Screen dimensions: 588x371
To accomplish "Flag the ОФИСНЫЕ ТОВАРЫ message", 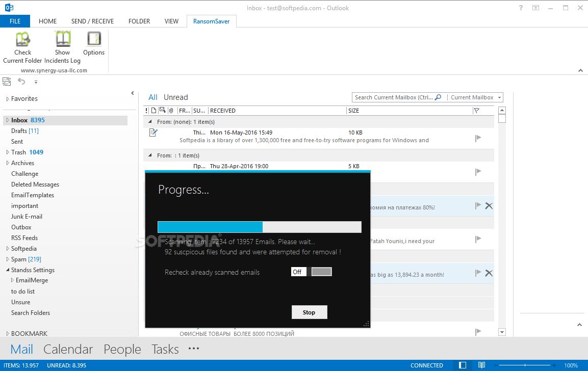I will tap(478, 332).
